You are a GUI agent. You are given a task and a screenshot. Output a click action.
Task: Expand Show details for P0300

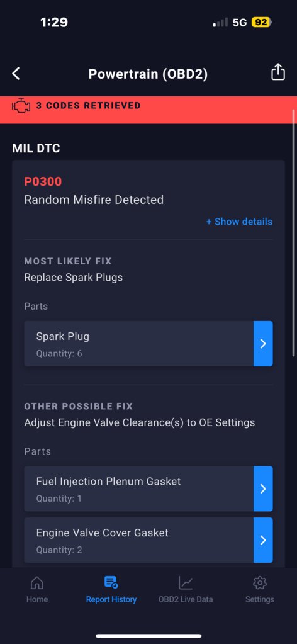point(239,222)
